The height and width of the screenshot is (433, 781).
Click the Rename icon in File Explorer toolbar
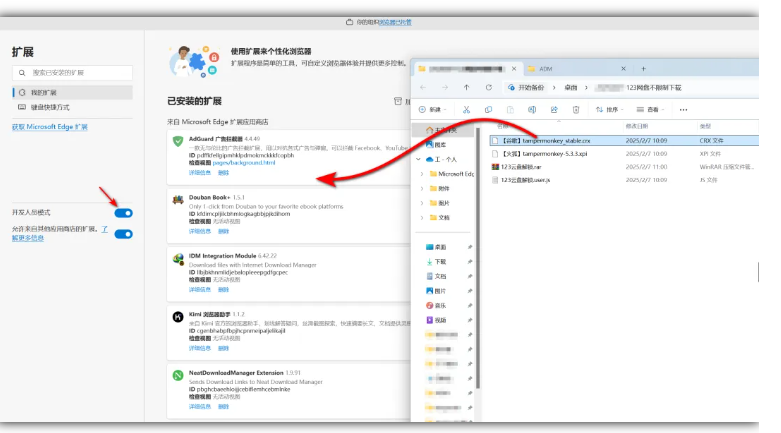click(532, 110)
